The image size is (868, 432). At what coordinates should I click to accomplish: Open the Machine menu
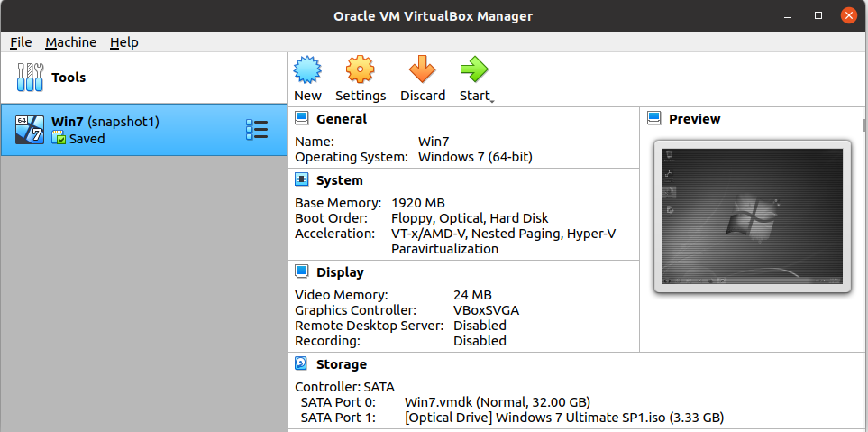click(x=70, y=42)
